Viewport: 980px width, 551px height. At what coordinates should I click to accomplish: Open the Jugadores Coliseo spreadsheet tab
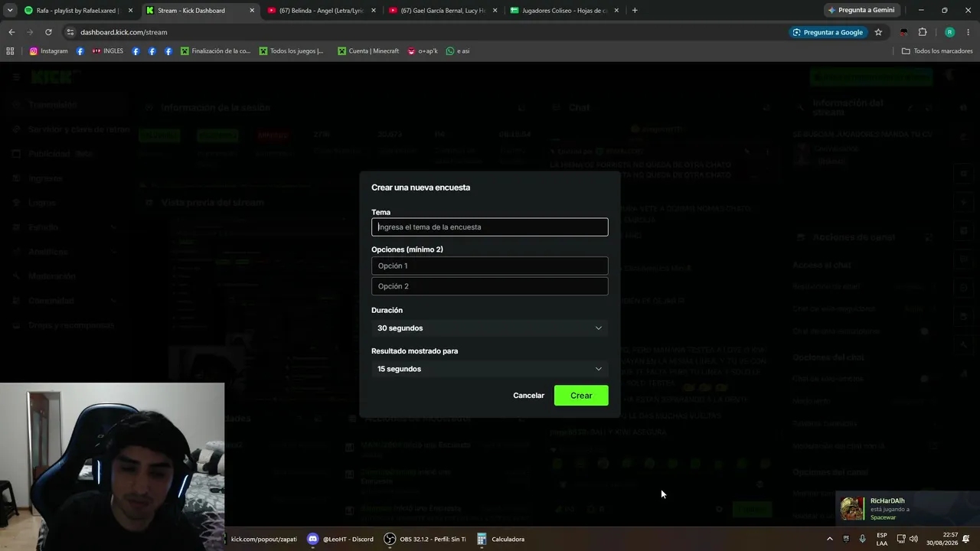click(x=564, y=11)
